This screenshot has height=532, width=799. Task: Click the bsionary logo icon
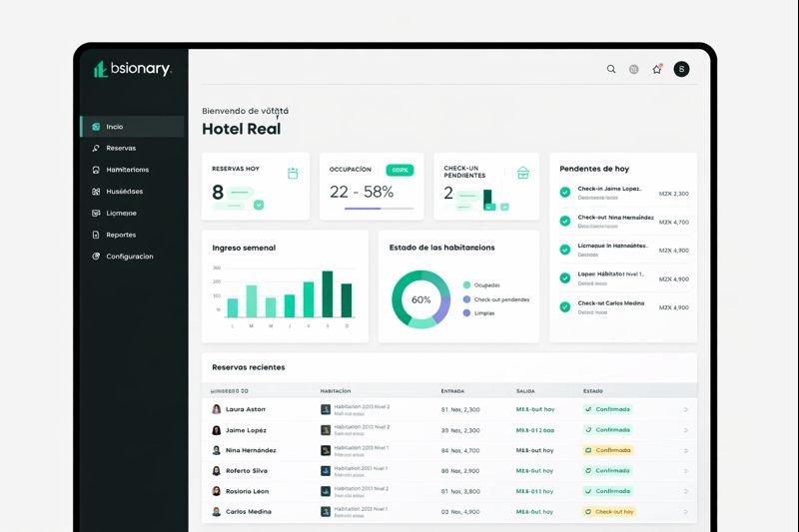[100, 69]
